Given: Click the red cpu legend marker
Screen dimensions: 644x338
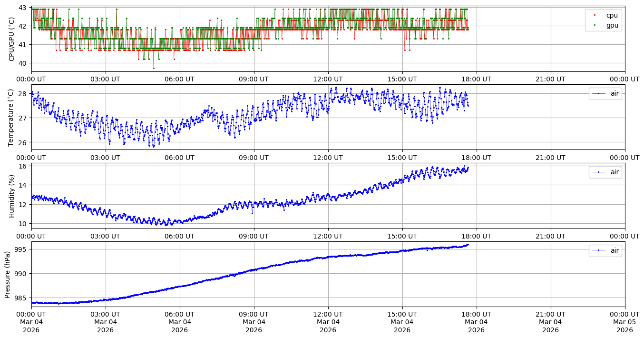Looking at the screenshot, I should coord(594,15).
